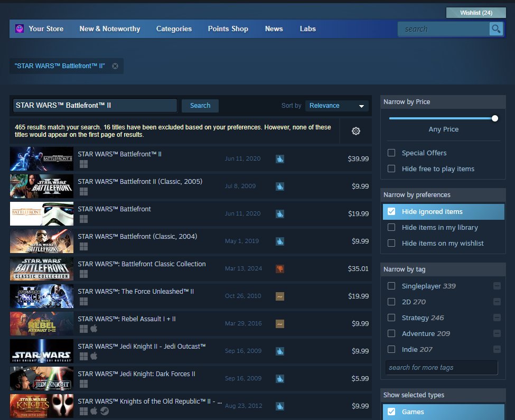Viewport: 515px width, 420px height.
Task: Click the search for more tags field
Action: [442, 368]
